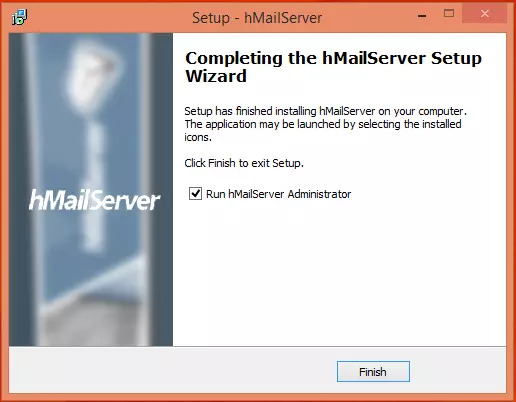The image size is (516, 402).
Task: Click the empty white area below the checkbox
Action: pos(339,273)
